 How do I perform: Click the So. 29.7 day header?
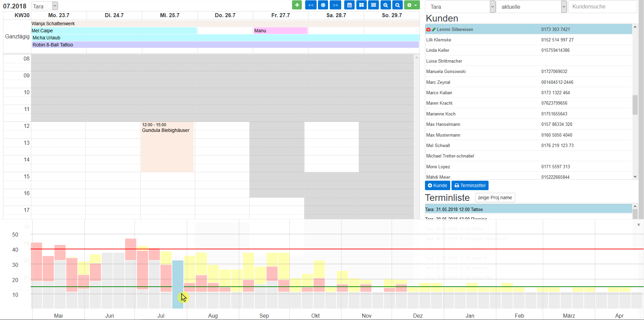[x=392, y=15]
